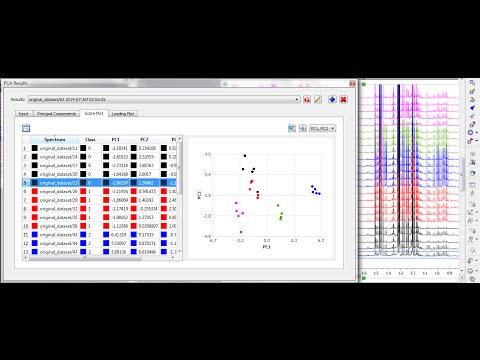480x360 pixels.
Task: Click the PC2 column header
Action: click(x=144, y=139)
